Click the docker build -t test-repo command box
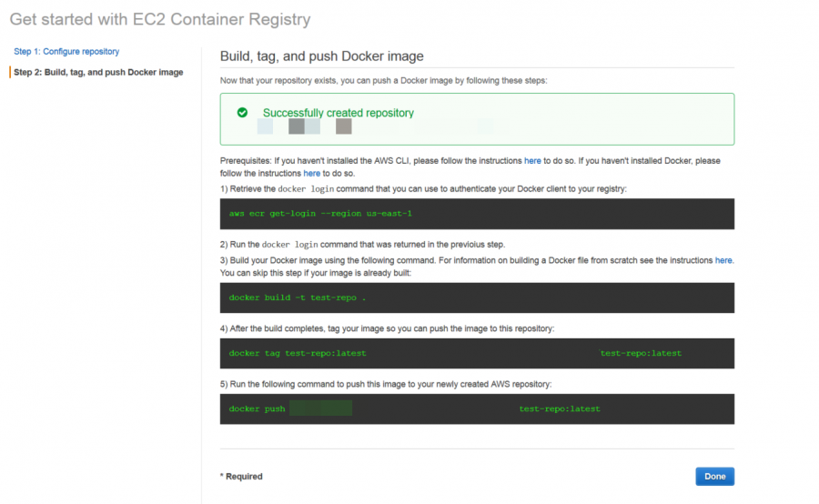 point(477,297)
